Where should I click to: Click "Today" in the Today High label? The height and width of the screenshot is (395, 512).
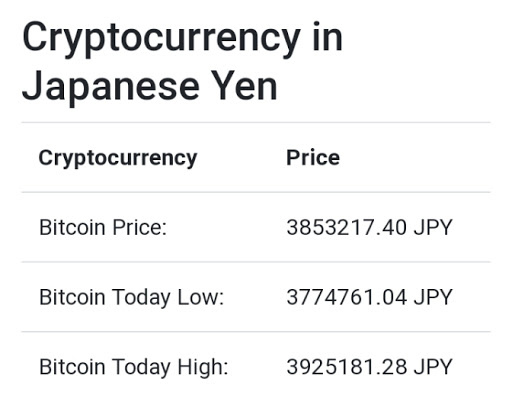click(141, 367)
